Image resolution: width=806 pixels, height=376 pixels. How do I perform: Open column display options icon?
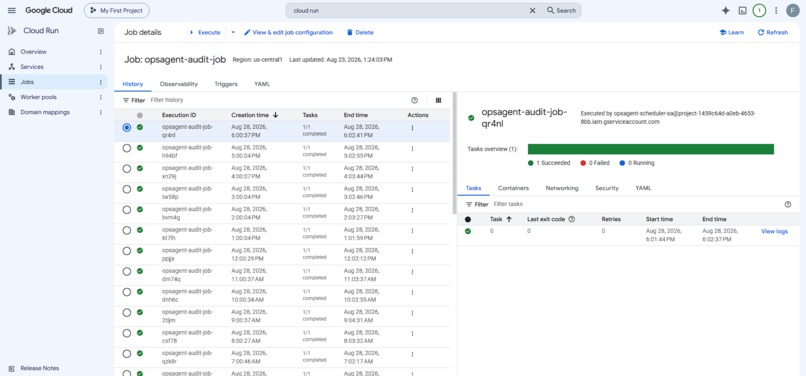coord(438,100)
